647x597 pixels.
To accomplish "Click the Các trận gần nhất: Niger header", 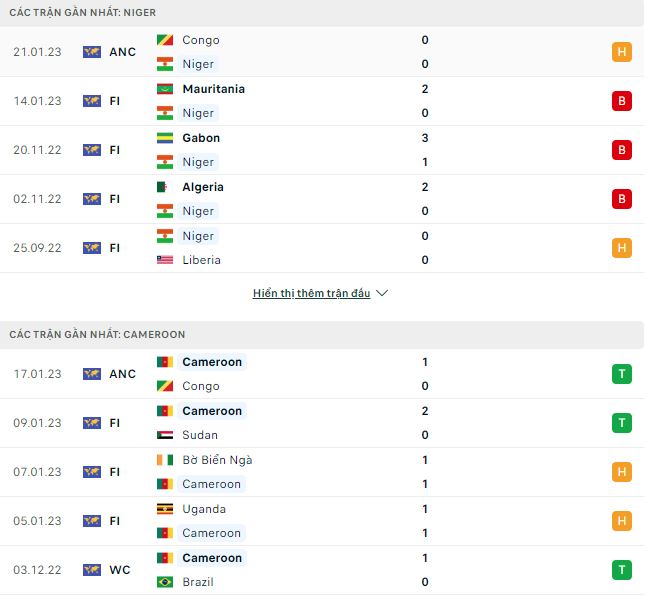I will (x=84, y=12).
